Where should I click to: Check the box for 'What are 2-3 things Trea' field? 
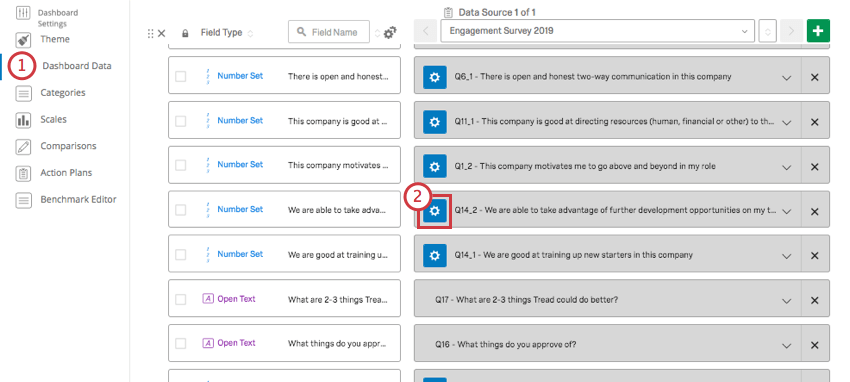tap(181, 299)
